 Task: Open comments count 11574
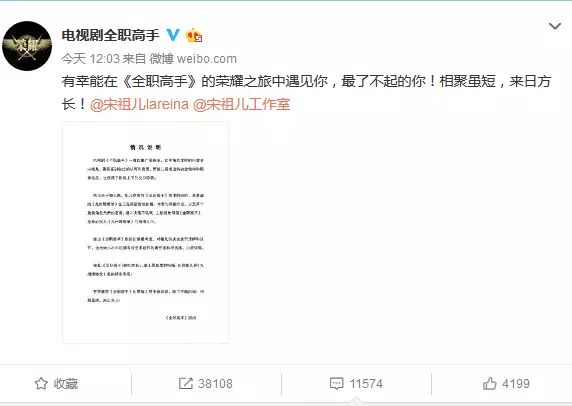point(366,384)
